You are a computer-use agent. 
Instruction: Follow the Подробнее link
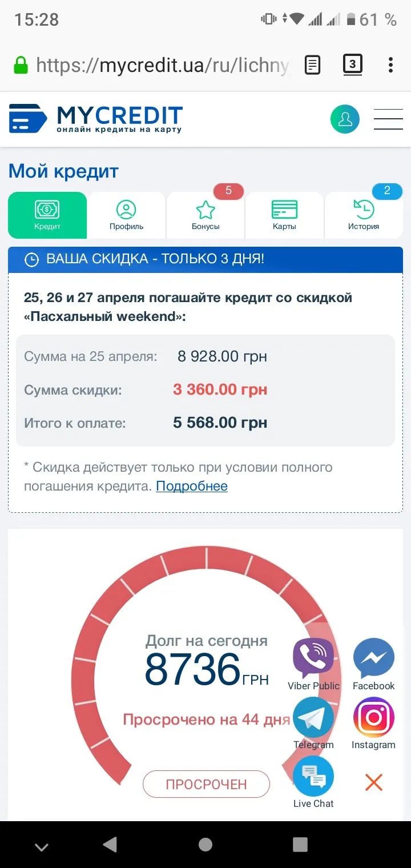pyautogui.click(x=192, y=486)
